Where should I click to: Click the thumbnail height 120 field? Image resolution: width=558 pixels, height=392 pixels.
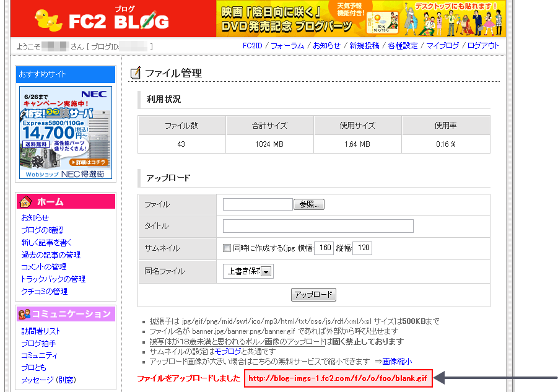click(x=362, y=248)
